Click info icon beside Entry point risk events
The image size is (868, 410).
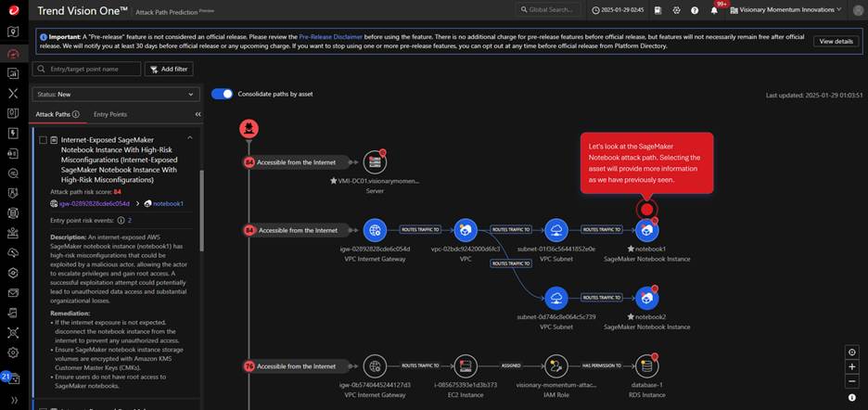(x=121, y=220)
